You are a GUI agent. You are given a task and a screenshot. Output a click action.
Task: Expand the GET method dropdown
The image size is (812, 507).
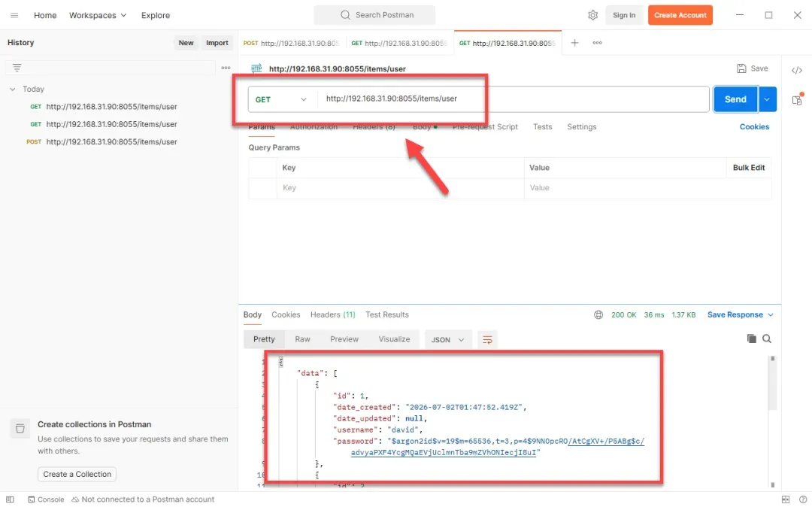point(281,99)
